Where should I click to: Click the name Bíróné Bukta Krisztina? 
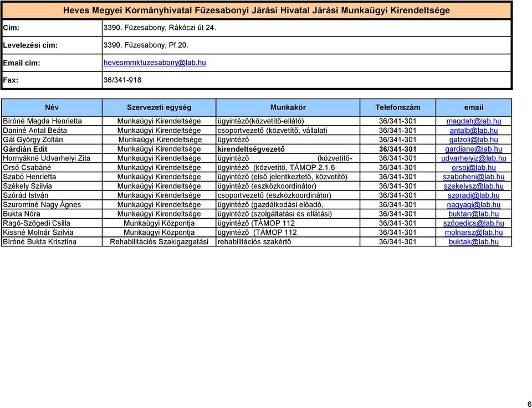point(40,241)
